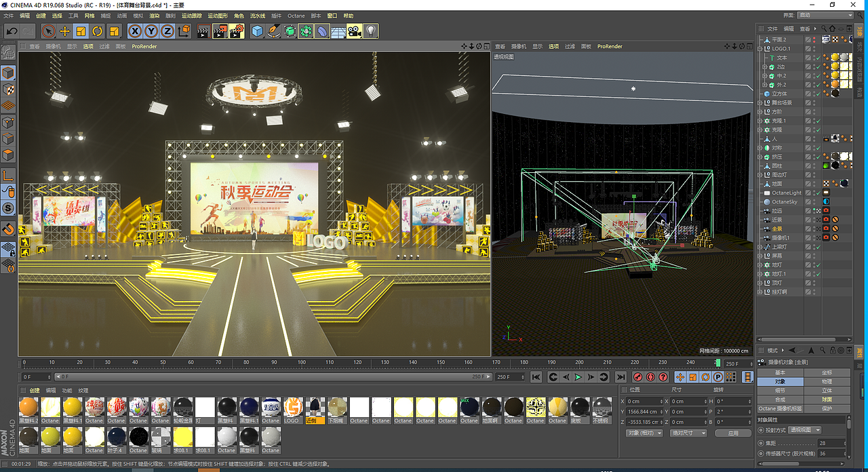This screenshot has width=868, height=472.
Task: Toggle the Y axis lock
Action: coord(151,31)
